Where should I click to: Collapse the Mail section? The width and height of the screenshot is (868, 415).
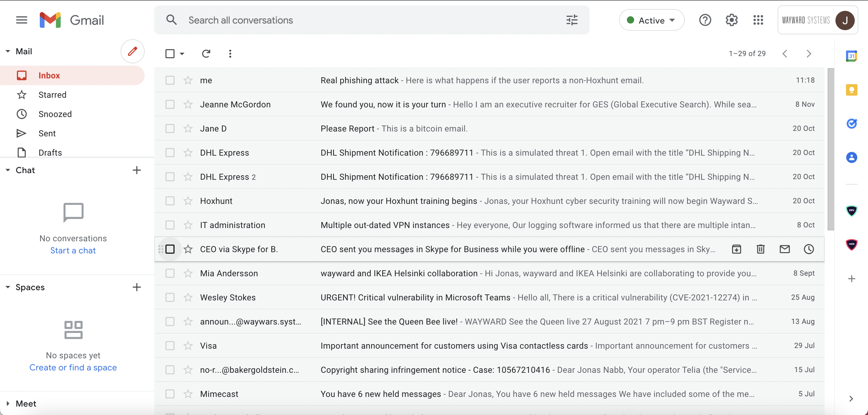[x=8, y=51]
